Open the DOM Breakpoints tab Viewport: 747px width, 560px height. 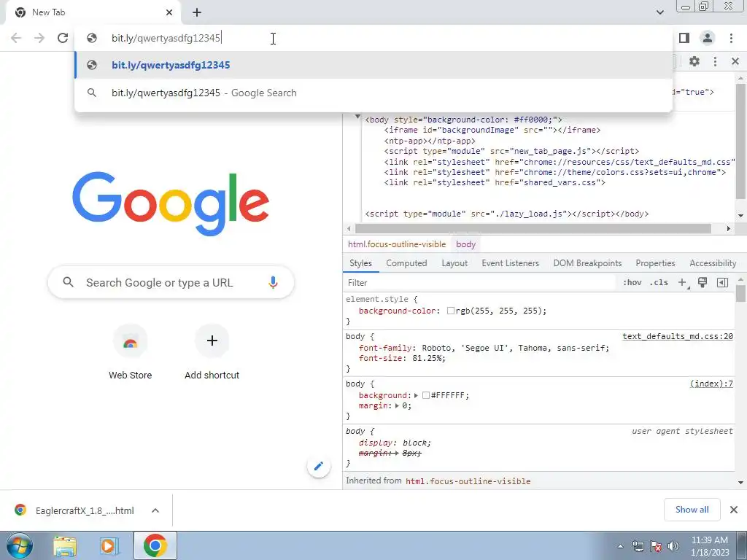[587, 263]
